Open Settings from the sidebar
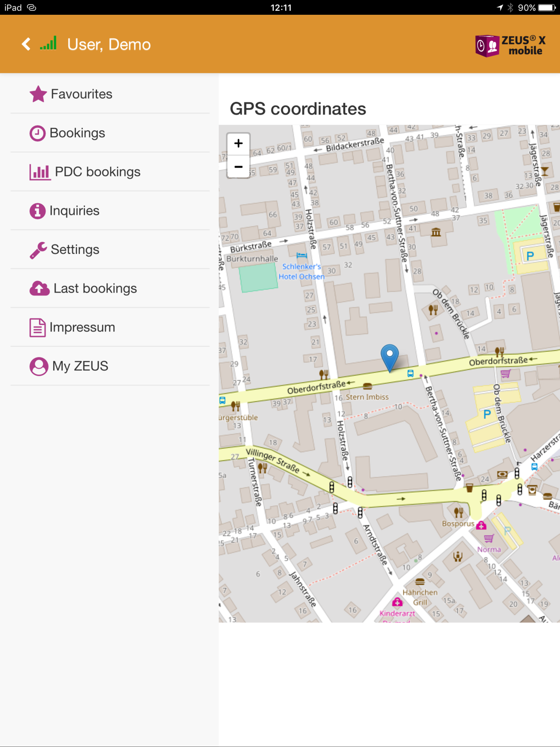 [x=110, y=250]
